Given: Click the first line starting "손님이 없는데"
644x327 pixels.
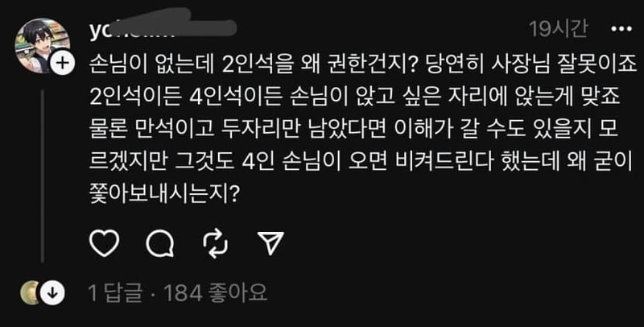Looking at the screenshot, I should tap(363, 64).
